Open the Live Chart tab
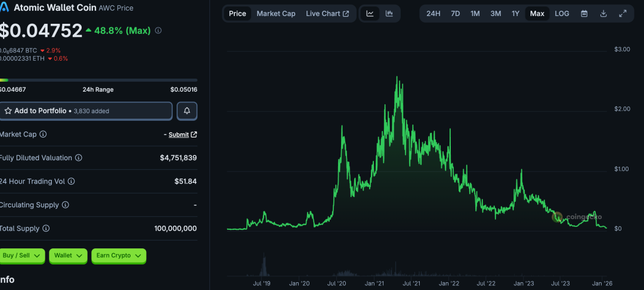This screenshot has width=644, height=290. (x=327, y=14)
